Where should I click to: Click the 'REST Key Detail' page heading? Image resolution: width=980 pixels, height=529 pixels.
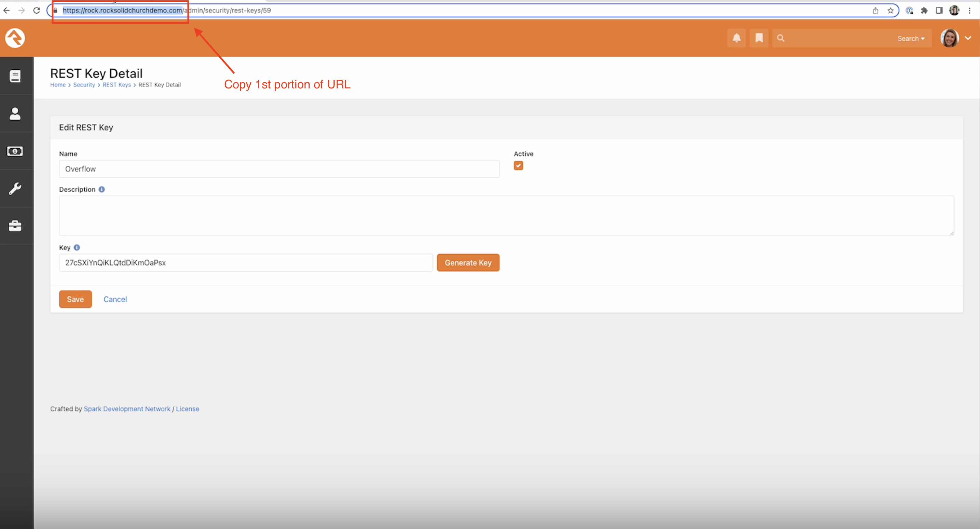96,73
